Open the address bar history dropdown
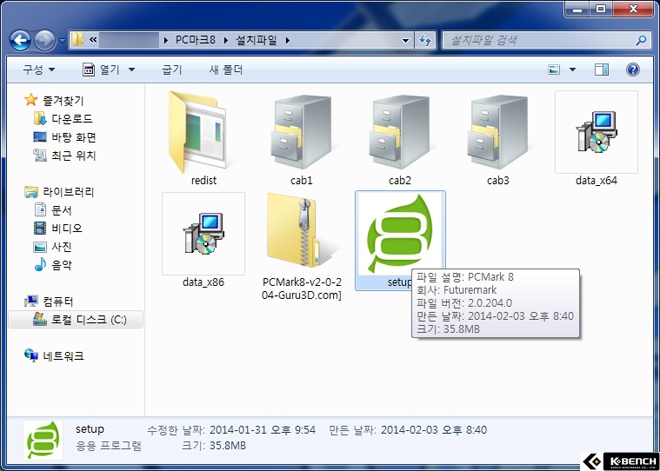Image resolution: width=660 pixels, height=471 pixels. (x=405, y=40)
